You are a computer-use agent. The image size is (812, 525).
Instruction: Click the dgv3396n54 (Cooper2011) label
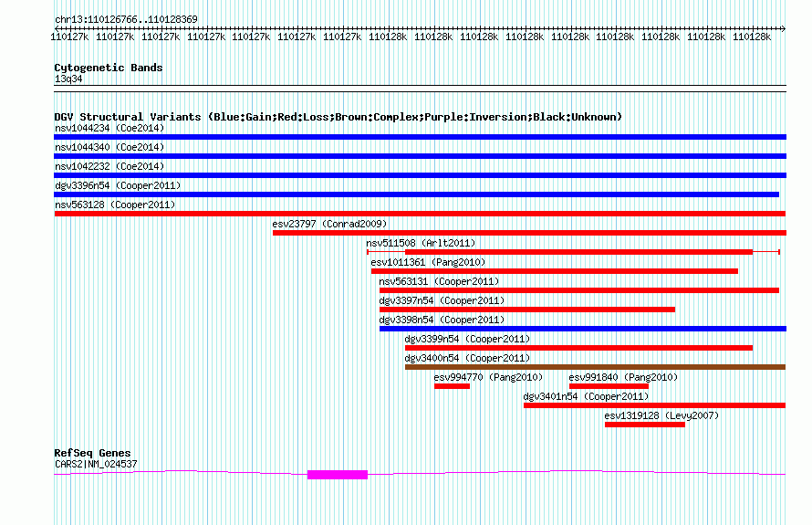point(118,185)
